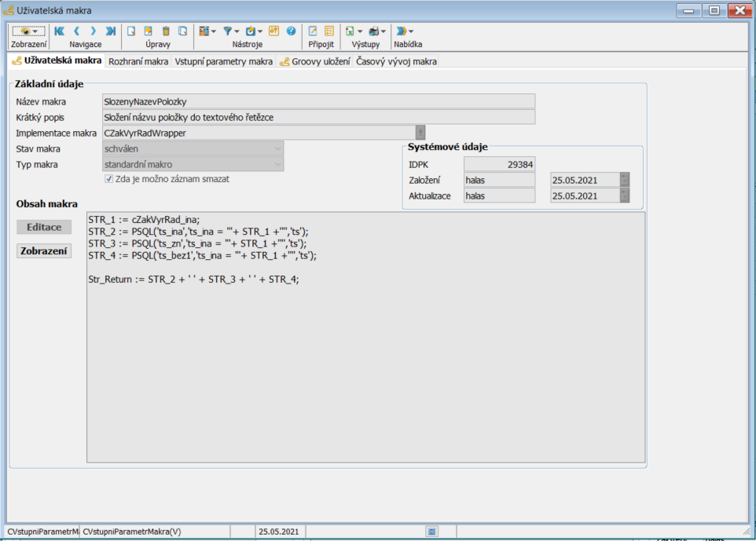Viewport: 756px width, 541px height.
Task: Jump to first record in Navigace
Action: pyautogui.click(x=60, y=31)
